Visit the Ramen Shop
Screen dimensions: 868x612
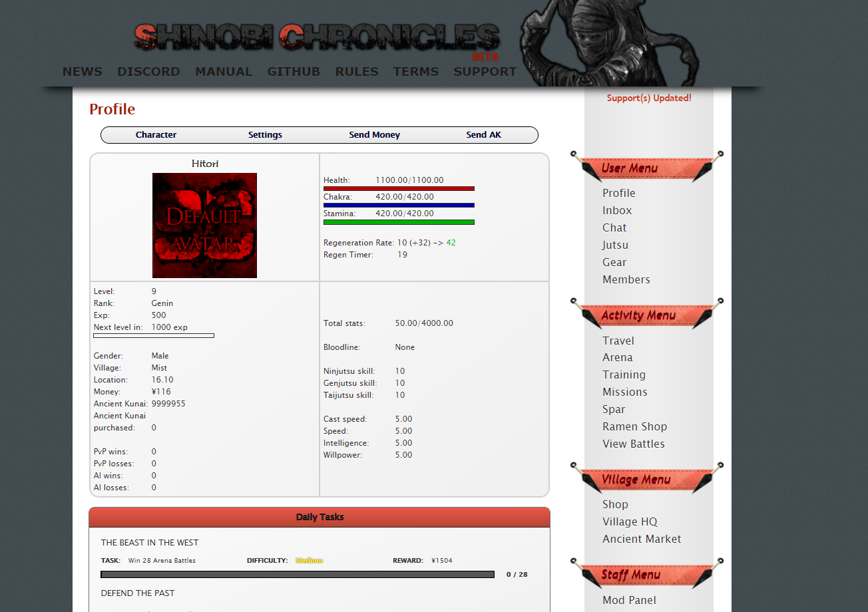(x=634, y=426)
